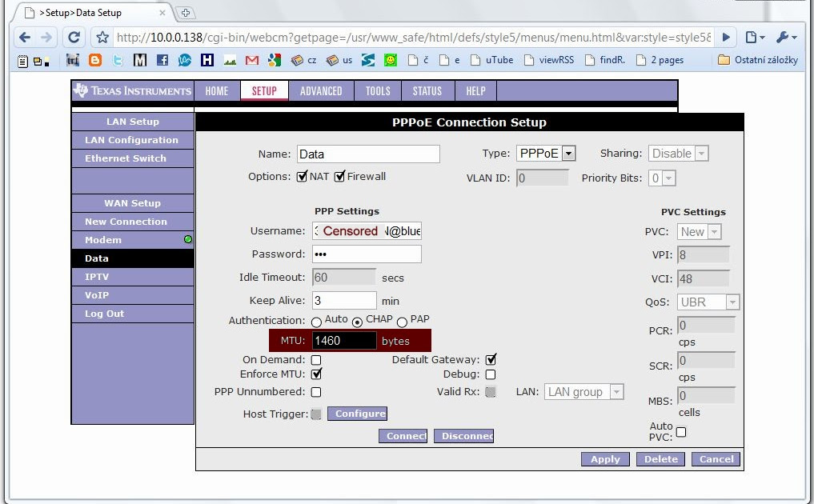Screen dimensions: 814x504
Task: Disable the Enforce MTU checkbox
Action: click(316, 374)
